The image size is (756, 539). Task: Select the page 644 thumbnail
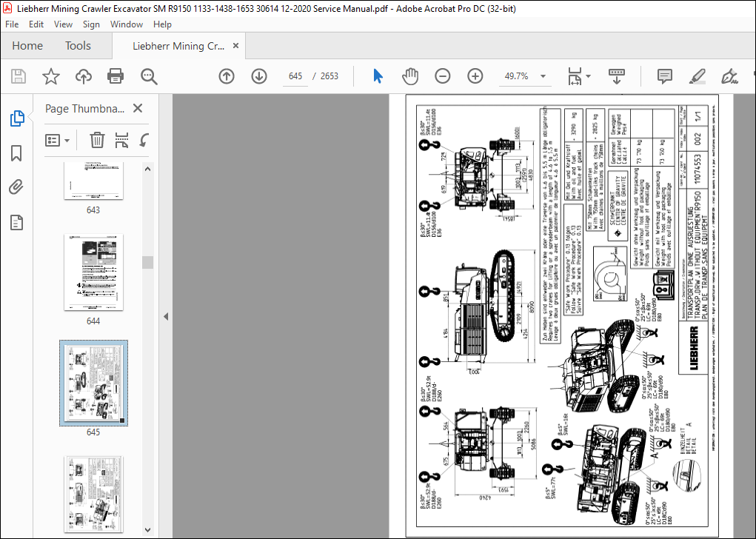click(93, 272)
